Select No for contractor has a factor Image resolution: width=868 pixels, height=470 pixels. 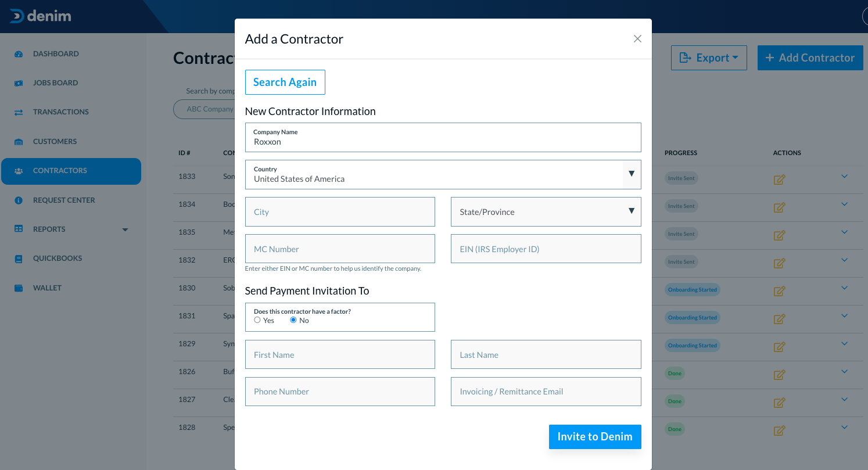293,320
